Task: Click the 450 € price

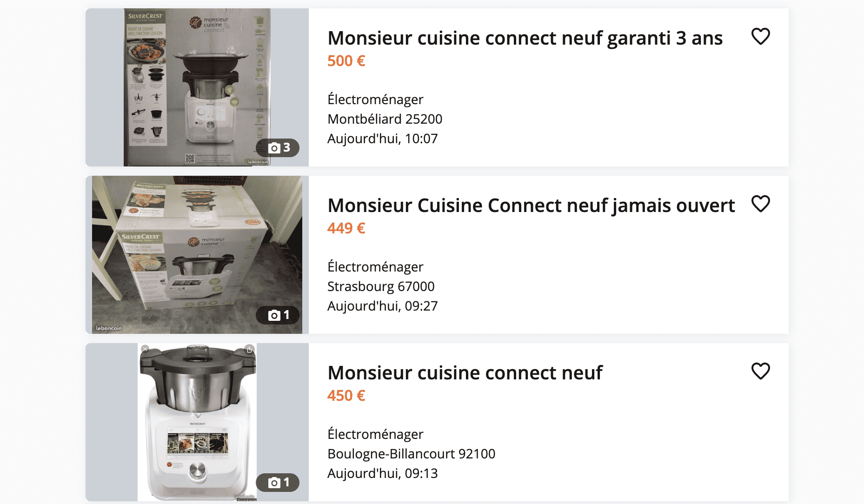Action: coord(346,396)
